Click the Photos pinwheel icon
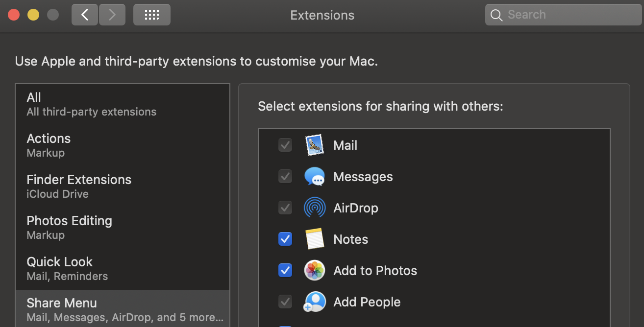 (315, 271)
